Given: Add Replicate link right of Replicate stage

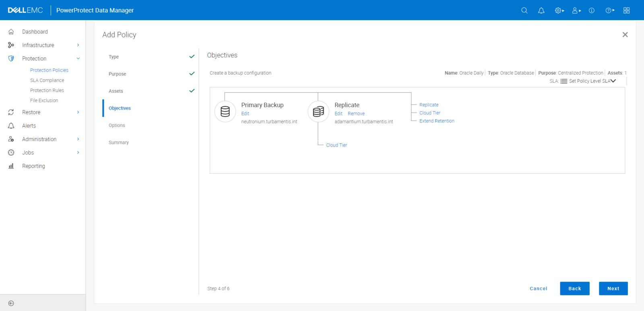Looking at the screenshot, I should (x=429, y=105).
